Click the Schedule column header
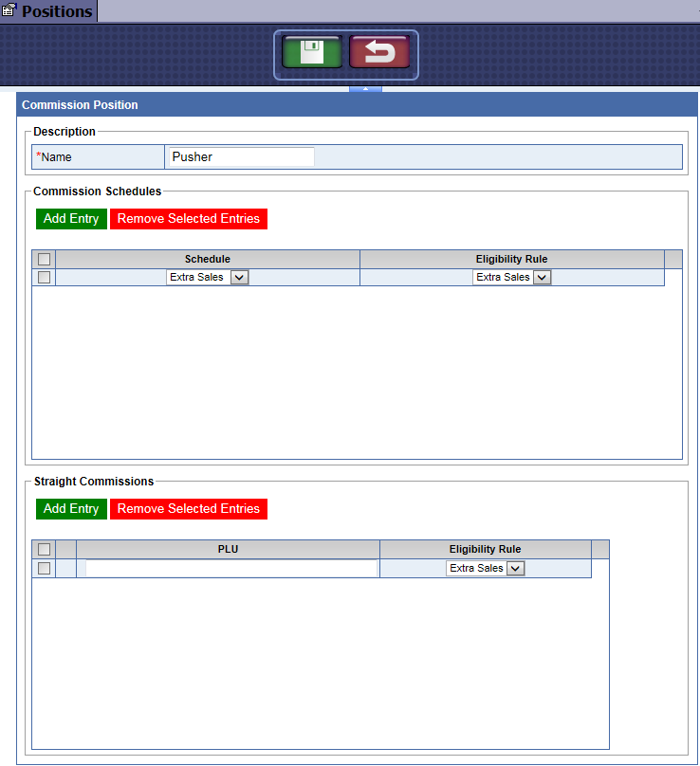 pos(208,260)
